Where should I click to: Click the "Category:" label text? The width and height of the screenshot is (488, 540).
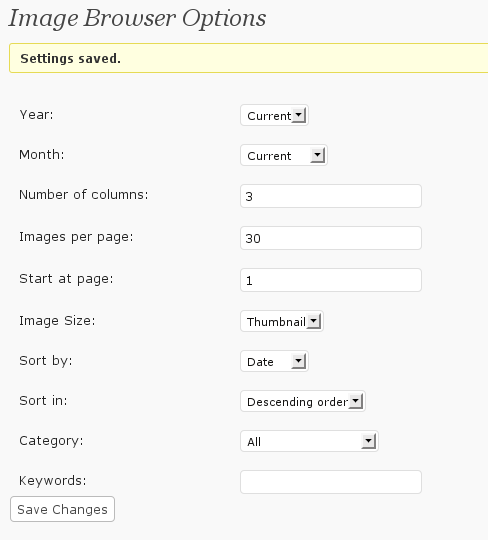[51, 441]
